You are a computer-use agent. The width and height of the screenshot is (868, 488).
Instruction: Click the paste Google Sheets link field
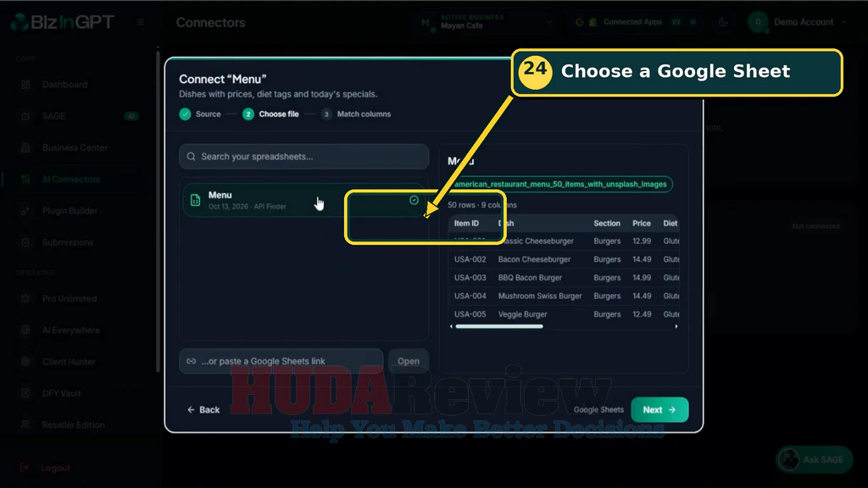(x=281, y=361)
